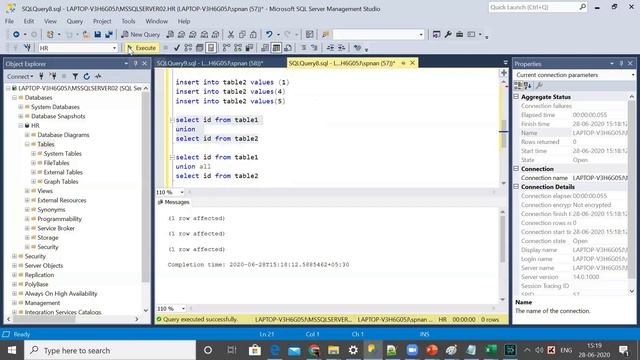Click the Execute button

(141, 48)
